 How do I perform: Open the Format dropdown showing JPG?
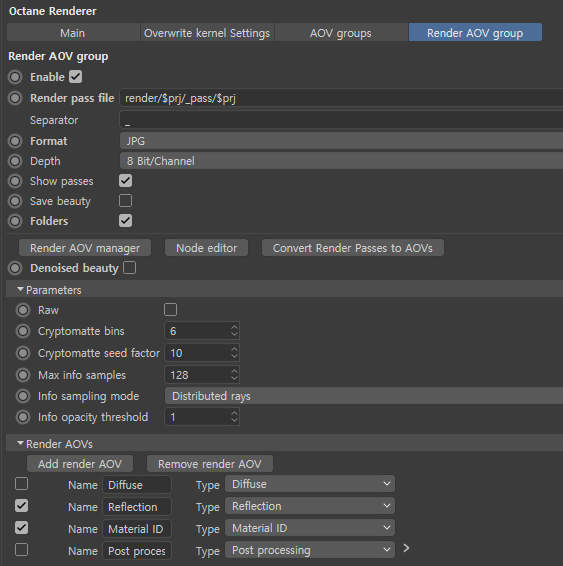point(341,141)
